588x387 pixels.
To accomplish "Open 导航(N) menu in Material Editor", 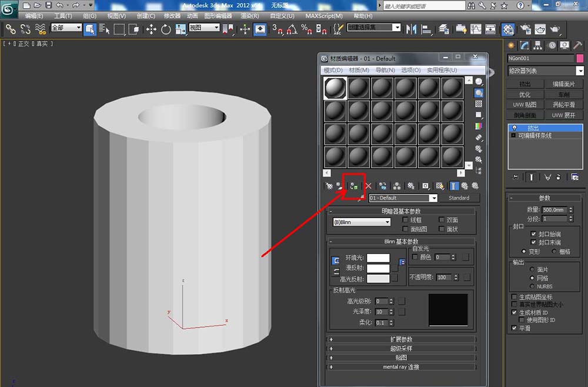I will click(x=385, y=70).
